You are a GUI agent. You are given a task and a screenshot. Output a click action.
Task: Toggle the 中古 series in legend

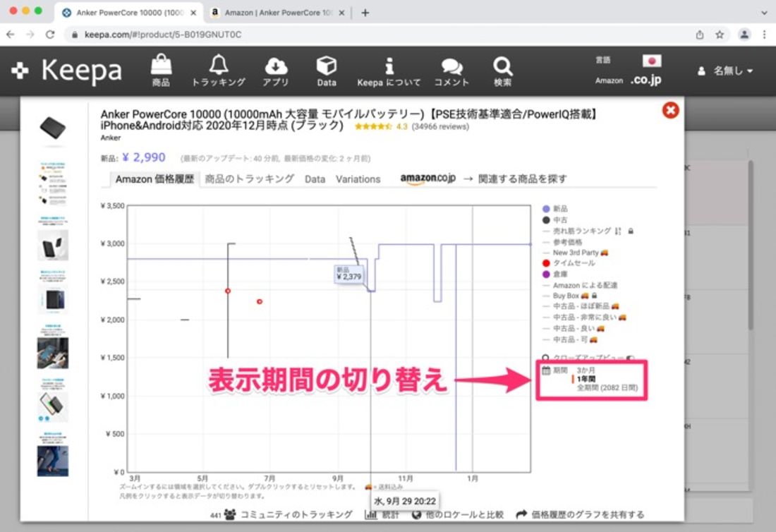pos(555,219)
